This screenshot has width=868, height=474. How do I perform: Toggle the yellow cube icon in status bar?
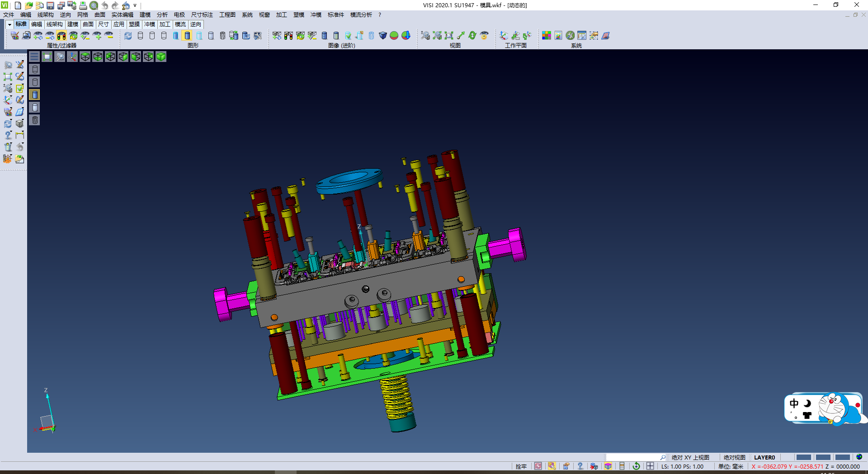(x=608, y=466)
